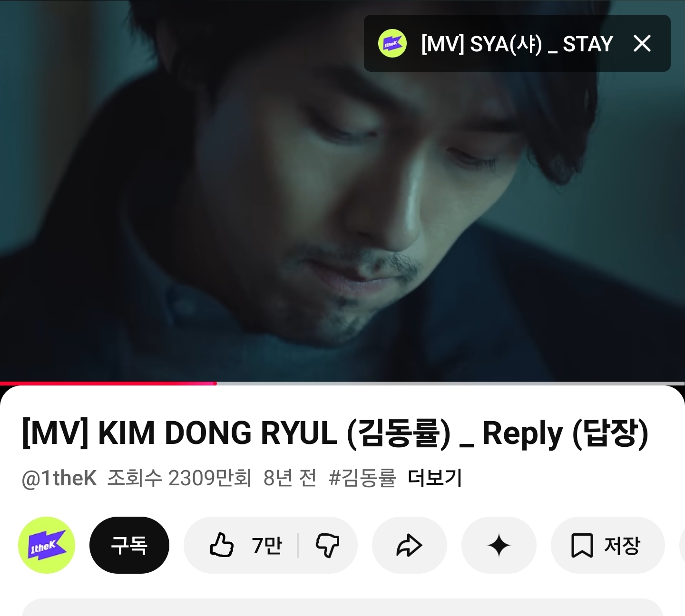Image resolution: width=685 pixels, height=616 pixels.
Task: Open the #김동률 hashtag link
Action: (362, 478)
